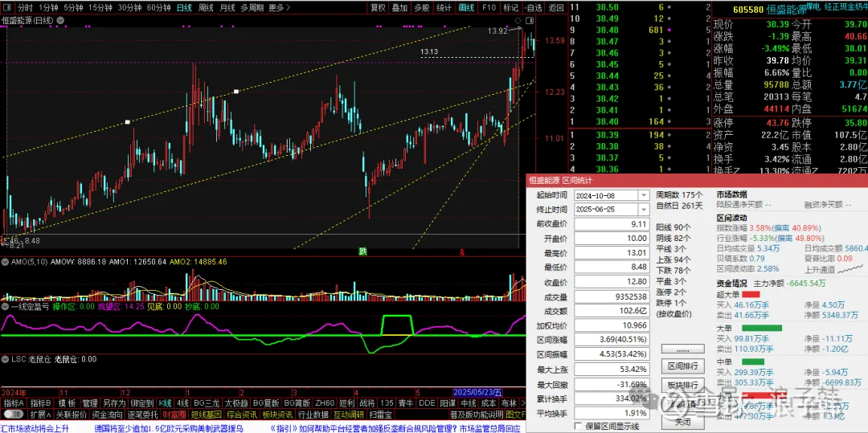
Task: Expand the 更多 period options
Action: 279,7
